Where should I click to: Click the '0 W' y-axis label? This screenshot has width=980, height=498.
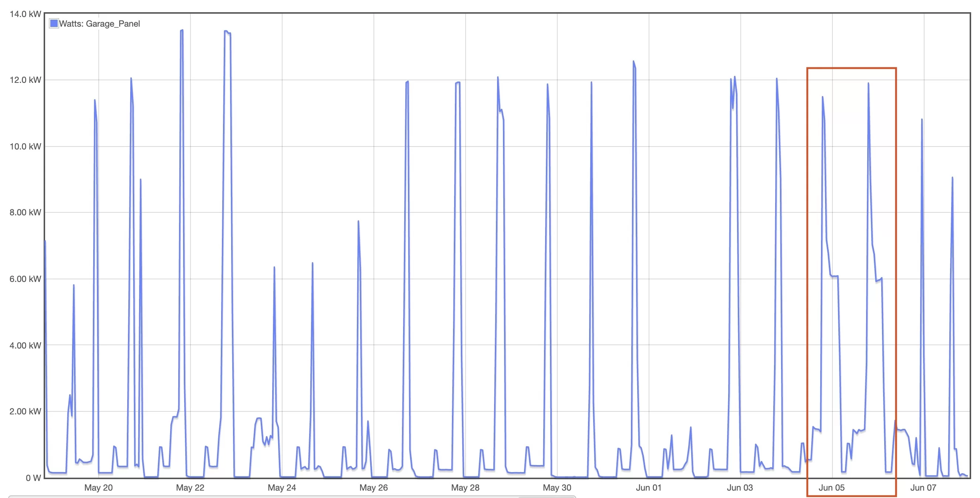pyautogui.click(x=34, y=478)
